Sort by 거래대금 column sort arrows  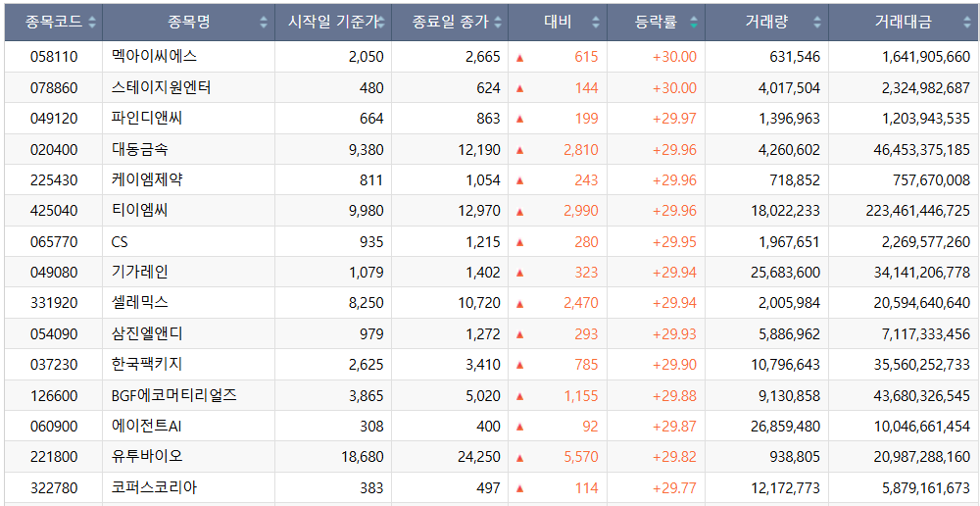coord(967,23)
